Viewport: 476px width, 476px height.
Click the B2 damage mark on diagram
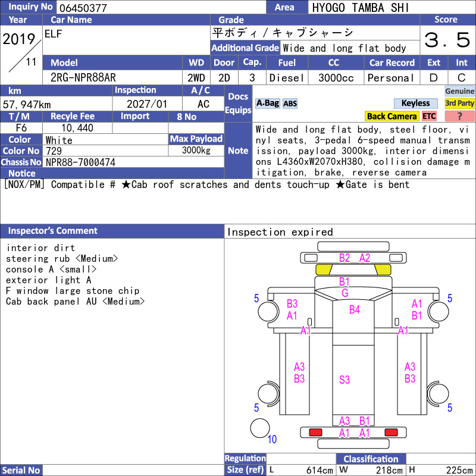[345, 258]
